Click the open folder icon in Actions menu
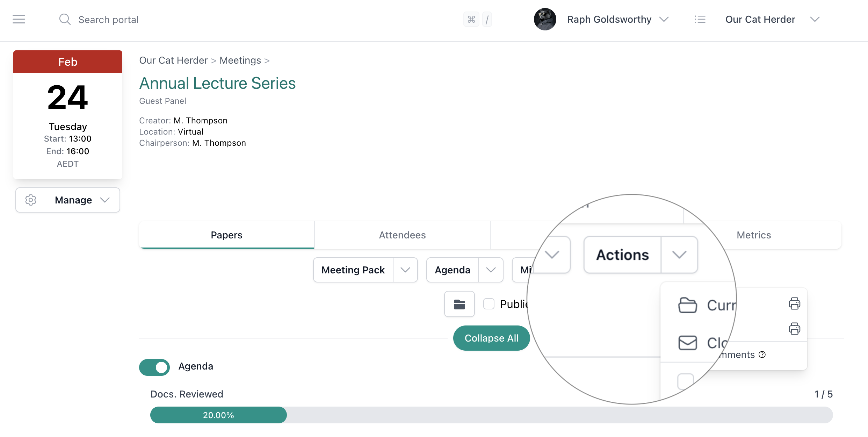Viewport: 868px width, 437px height. point(687,305)
